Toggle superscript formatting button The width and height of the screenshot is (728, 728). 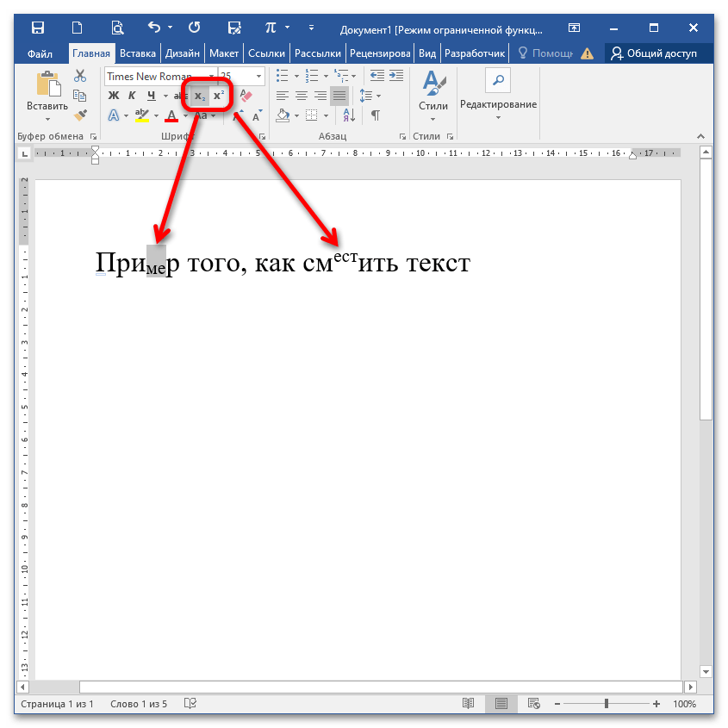point(219,96)
